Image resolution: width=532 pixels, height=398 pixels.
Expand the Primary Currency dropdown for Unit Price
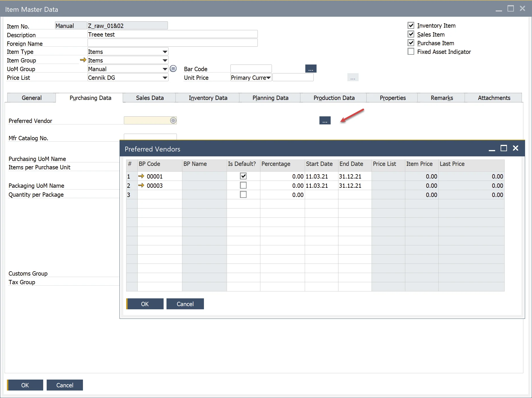[268, 78]
